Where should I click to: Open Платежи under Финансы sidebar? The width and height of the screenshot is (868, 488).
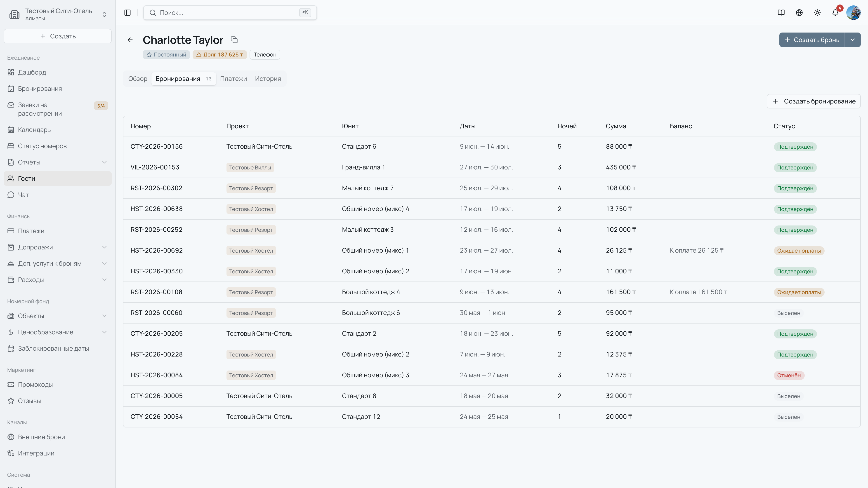point(58,231)
